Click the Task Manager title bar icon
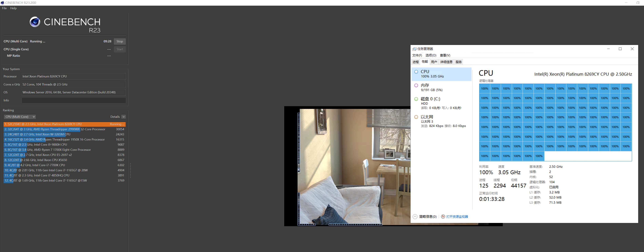 click(414, 49)
